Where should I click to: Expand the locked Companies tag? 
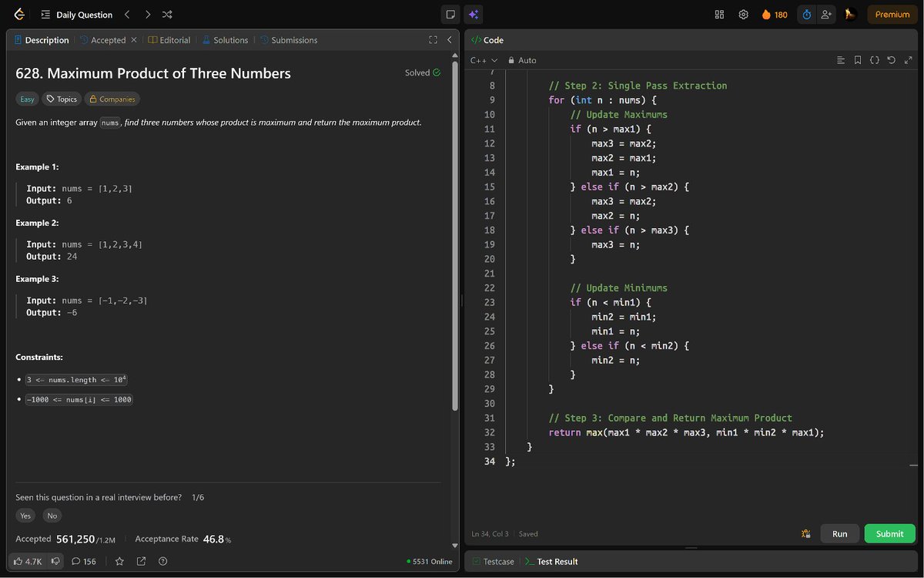click(112, 99)
